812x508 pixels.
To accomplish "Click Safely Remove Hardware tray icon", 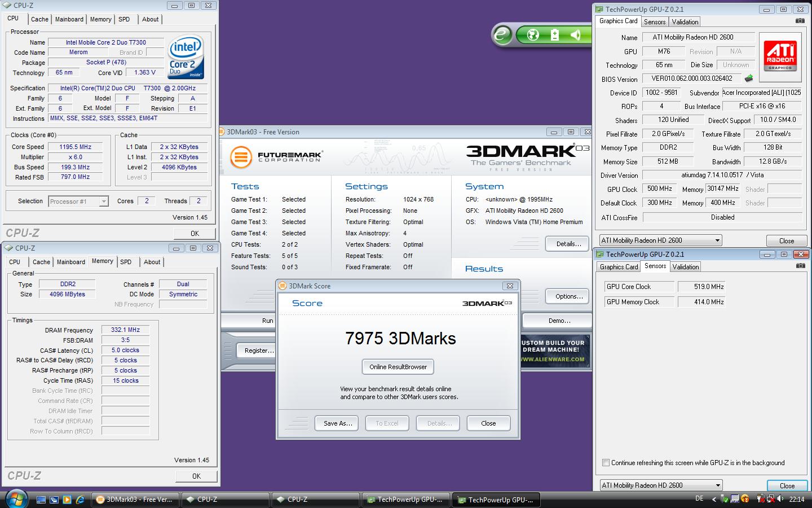I will [x=724, y=499].
